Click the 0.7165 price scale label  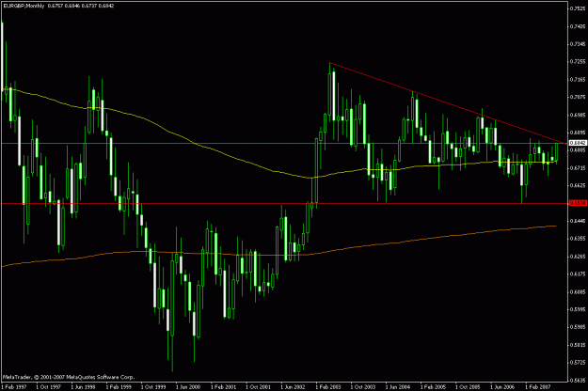coord(578,79)
